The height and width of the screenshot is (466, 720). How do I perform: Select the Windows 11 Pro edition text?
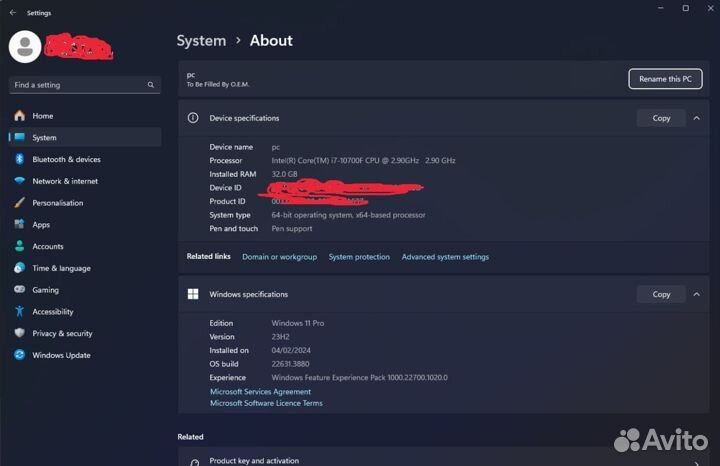(298, 323)
